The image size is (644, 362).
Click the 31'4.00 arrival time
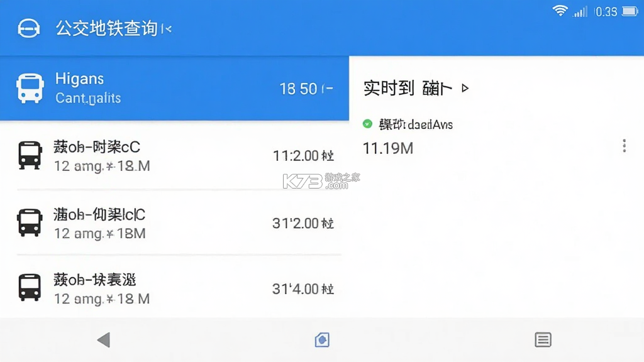click(303, 289)
